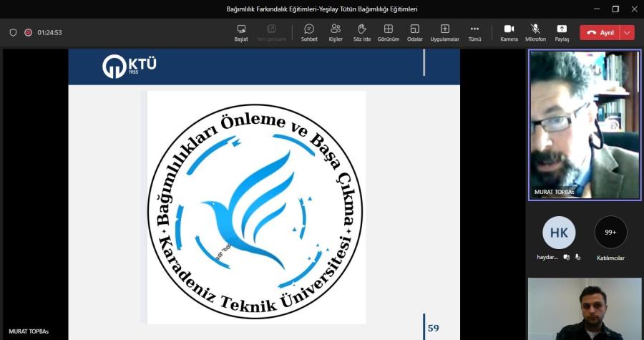
Task: Open the Tümü more options menu
Action: (x=475, y=33)
